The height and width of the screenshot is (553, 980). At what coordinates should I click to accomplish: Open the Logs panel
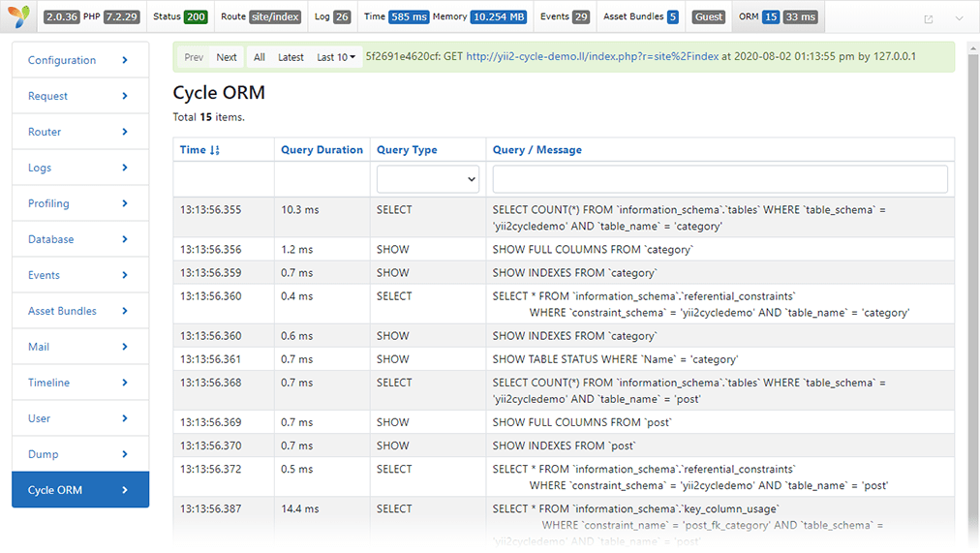coord(80,168)
